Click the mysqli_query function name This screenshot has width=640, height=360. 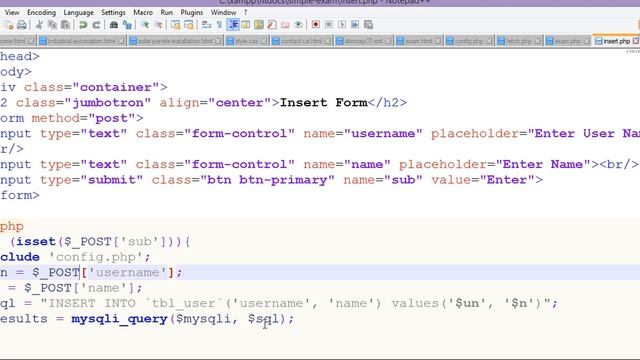point(120,319)
